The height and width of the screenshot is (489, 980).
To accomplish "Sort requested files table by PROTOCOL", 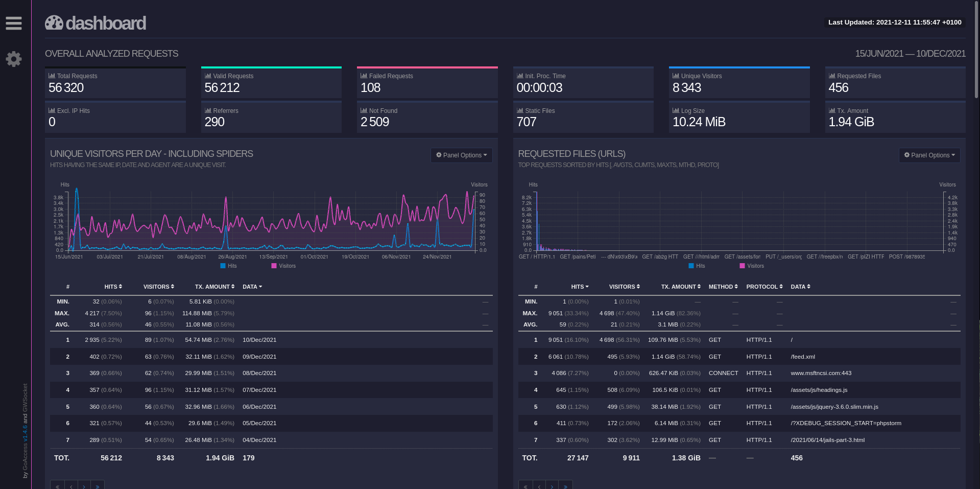I will (x=764, y=287).
